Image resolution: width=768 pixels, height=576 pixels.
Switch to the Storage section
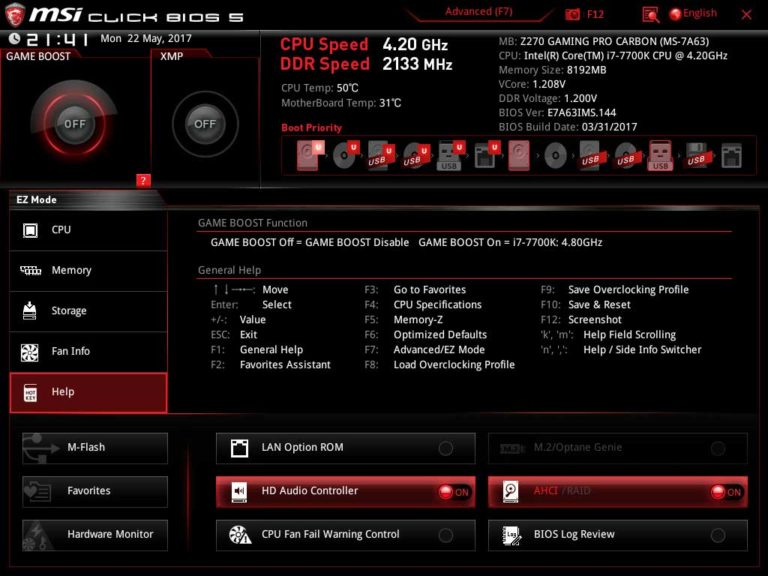(88, 312)
